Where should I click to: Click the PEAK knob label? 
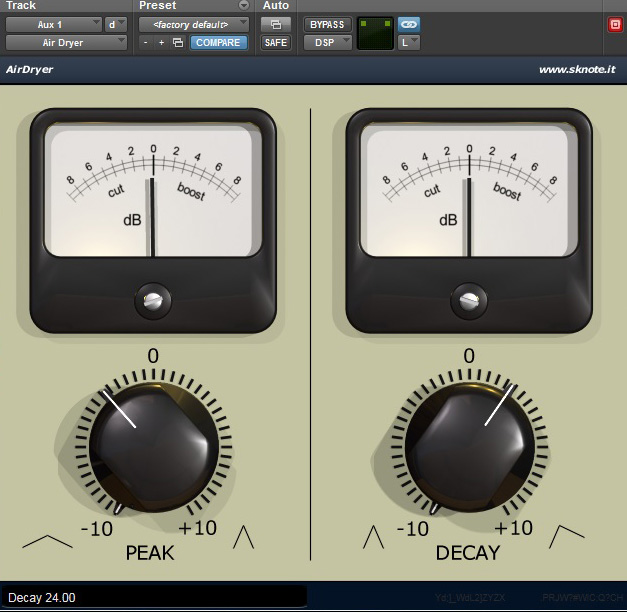pyautogui.click(x=150, y=553)
